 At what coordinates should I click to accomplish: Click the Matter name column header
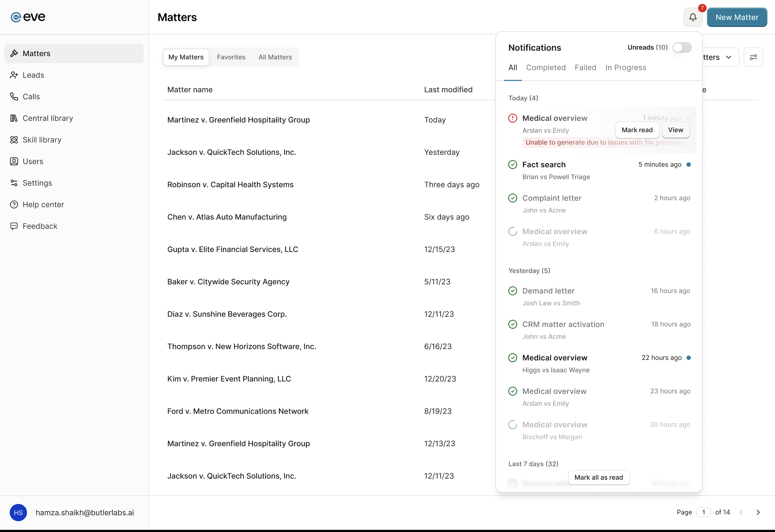(x=190, y=90)
